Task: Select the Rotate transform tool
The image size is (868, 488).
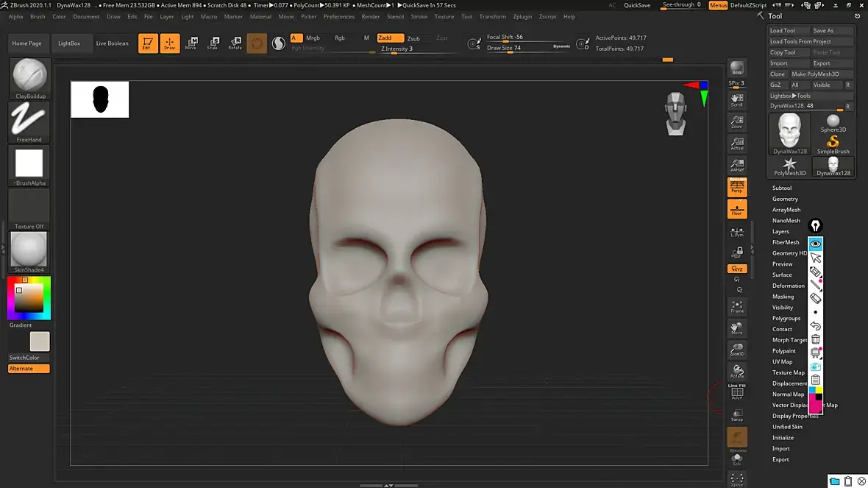Action: point(235,43)
